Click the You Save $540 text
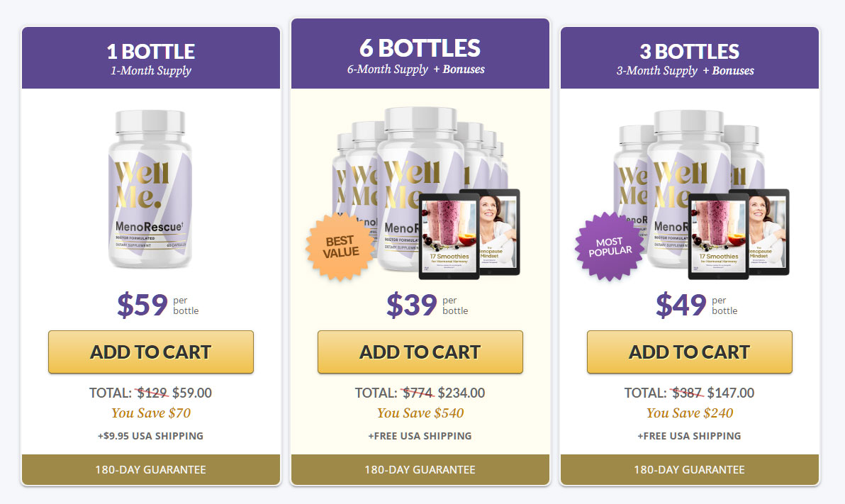The image size is (845, 504). [419, 413]
